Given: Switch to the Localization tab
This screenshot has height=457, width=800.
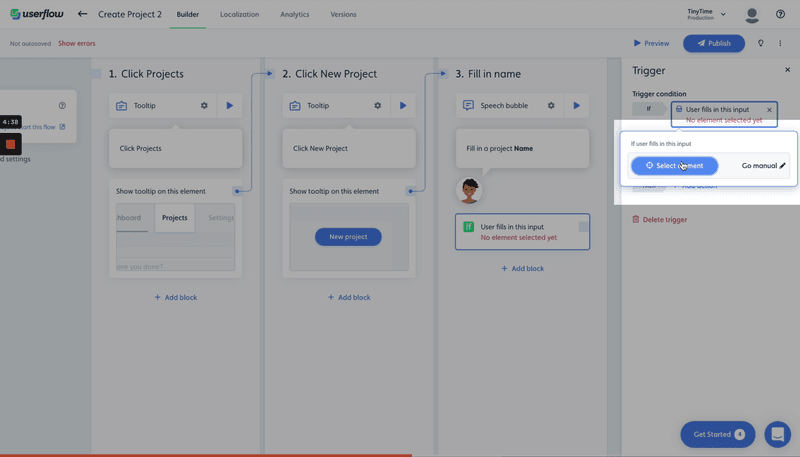Looking at the screenshot, I should tap(239, 15).
